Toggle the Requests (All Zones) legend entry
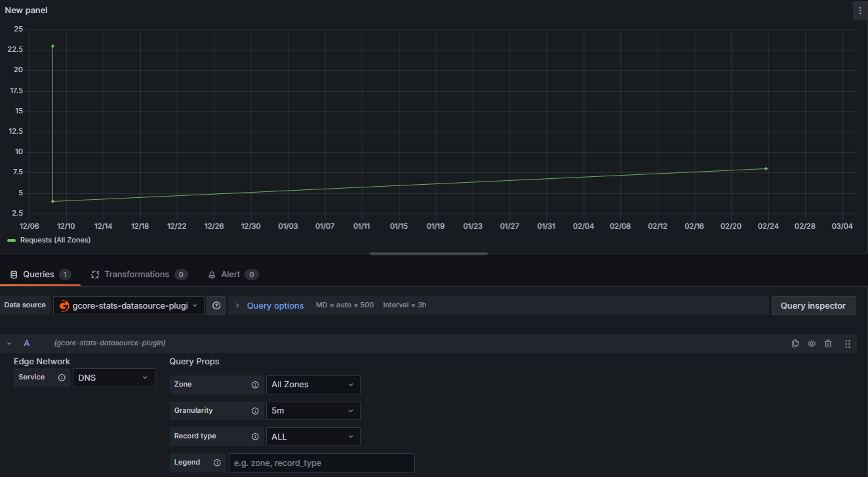The height and width of the screenshot is (477, 868). coord(49,240)
